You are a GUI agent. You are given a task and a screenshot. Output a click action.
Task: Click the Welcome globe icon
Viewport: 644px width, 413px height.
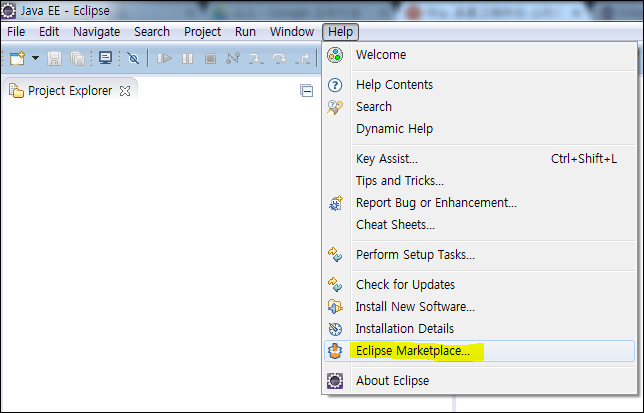click(x=335, y=55)
